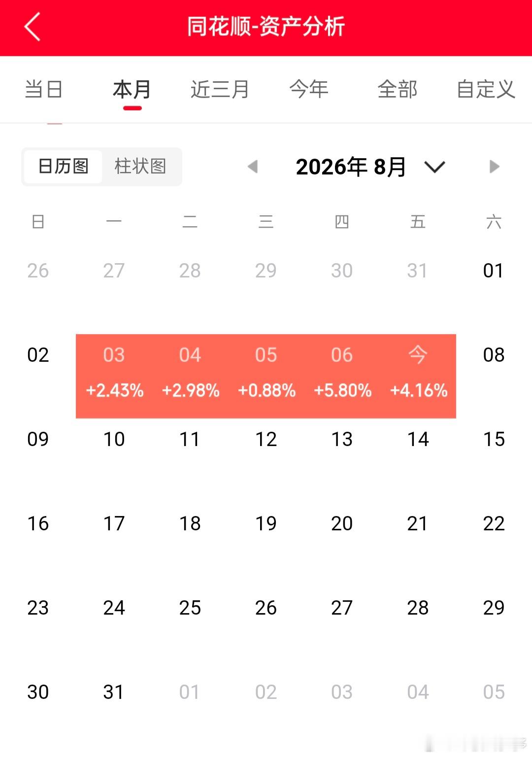Screen dimensions: 532x757
Task: Open the 近三月 tab
Action: [220, 89]
